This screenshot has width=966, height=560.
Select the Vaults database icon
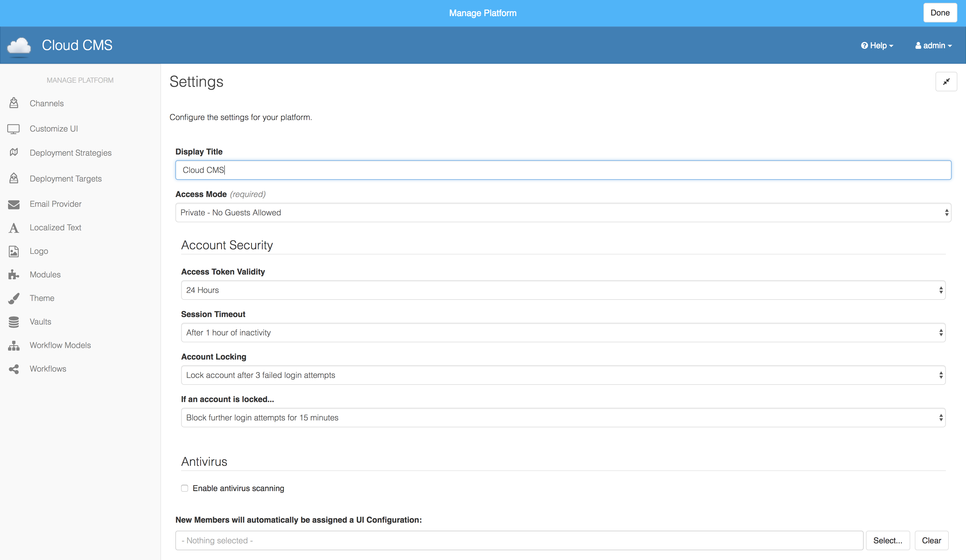(14, 322)
